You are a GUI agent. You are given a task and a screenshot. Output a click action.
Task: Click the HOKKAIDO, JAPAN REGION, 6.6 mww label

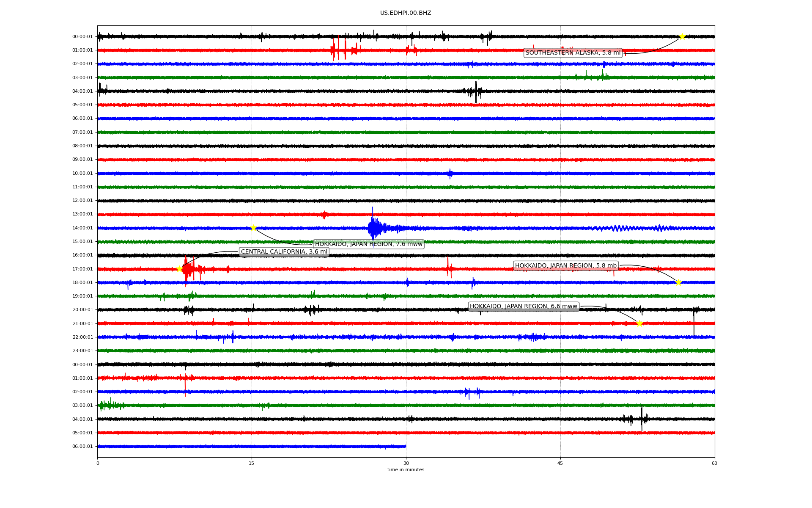(x=523, y=306)
